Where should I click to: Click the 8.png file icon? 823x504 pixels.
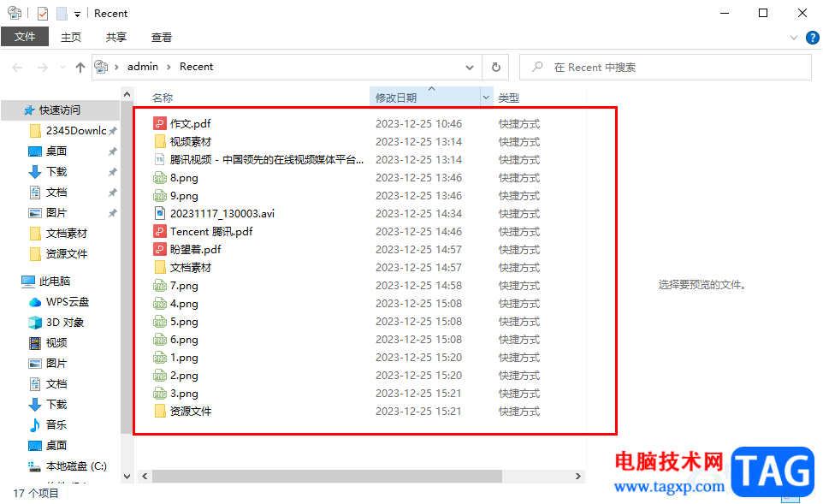(x=160, y=177)
